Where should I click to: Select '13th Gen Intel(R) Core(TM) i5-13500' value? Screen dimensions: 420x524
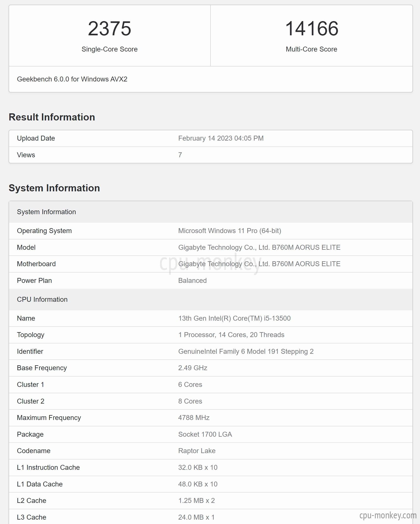click(234, 318)
